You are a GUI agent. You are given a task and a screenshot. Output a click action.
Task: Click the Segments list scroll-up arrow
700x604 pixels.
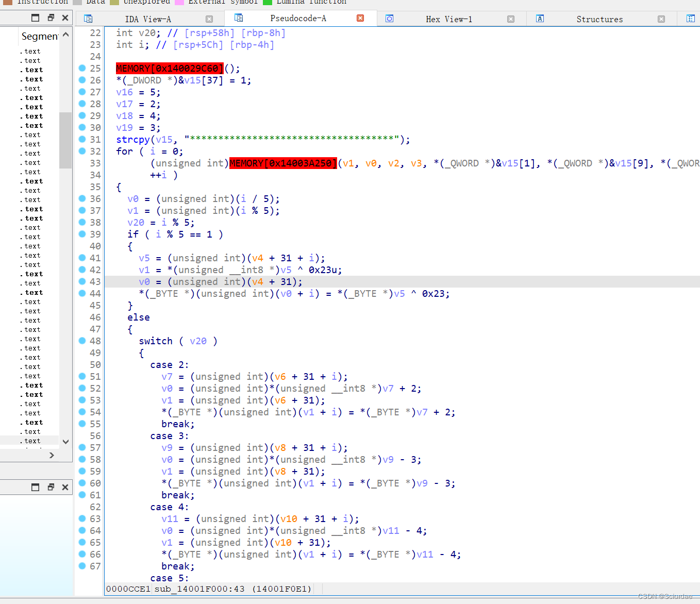tap(65, 35)
